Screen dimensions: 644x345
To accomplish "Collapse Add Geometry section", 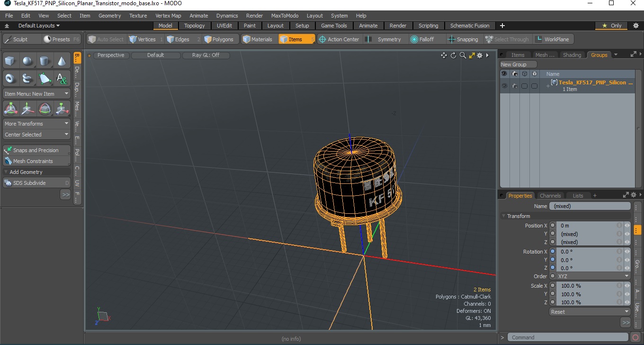I will (x=6, y=172).
